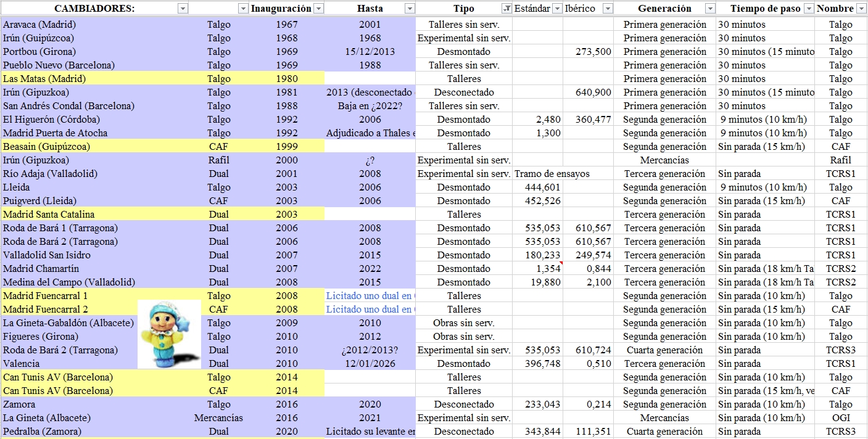
Task: Click the Nombre column filter arrow
Action: click(x=861, y=9)
